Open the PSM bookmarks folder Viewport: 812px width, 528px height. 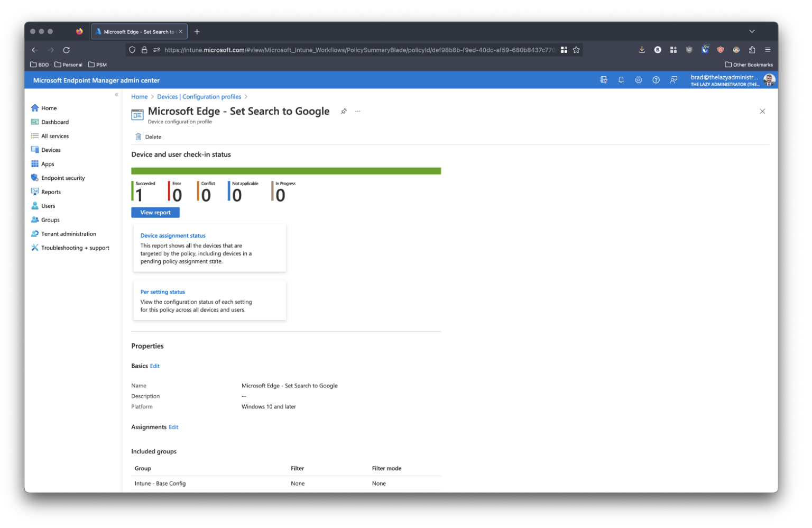pyautogui.click(x=97, y=65)
